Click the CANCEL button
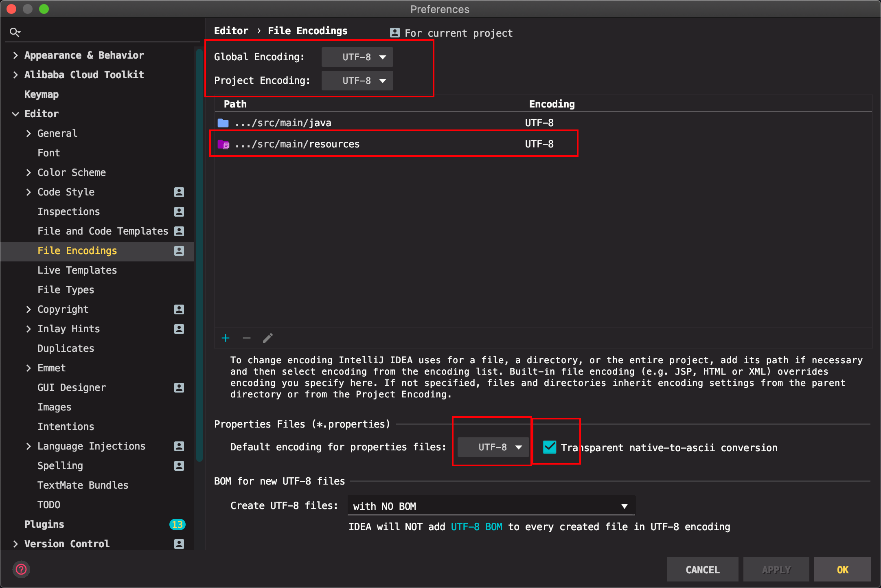Screen dimensions: 881x588 pos(703,569)
